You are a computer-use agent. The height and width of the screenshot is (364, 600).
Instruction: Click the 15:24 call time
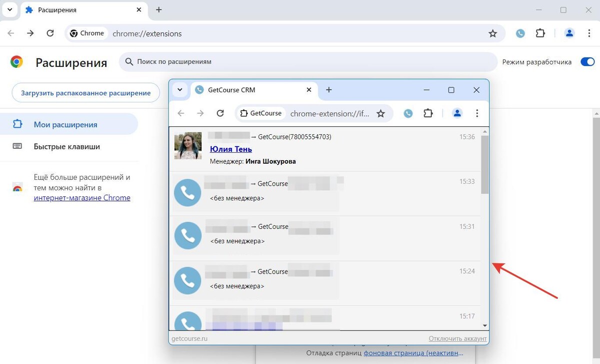point(467,272)
